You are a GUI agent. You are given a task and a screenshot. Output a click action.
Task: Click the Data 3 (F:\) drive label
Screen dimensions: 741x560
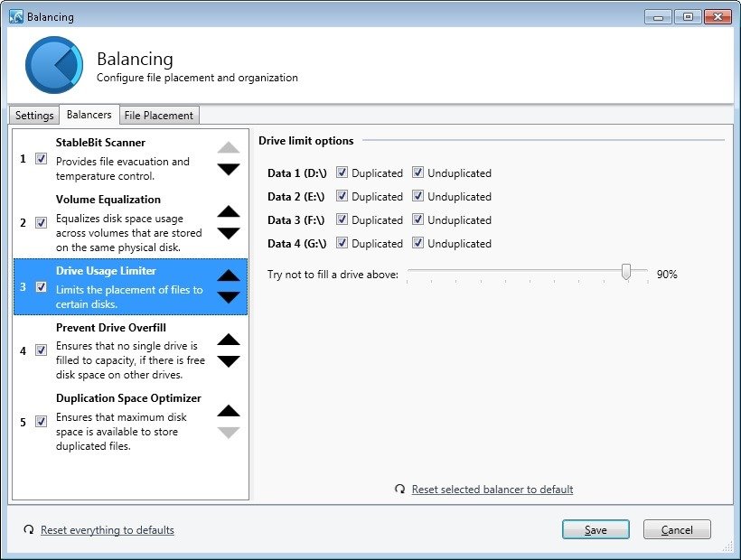[295, 220]
